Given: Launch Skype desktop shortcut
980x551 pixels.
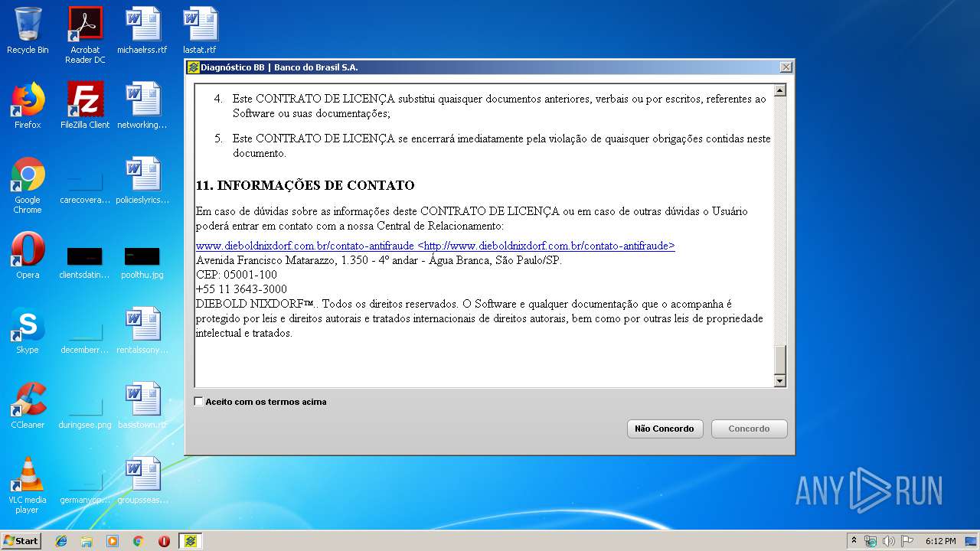Looking at the screenshot, I should coord(28,331).
